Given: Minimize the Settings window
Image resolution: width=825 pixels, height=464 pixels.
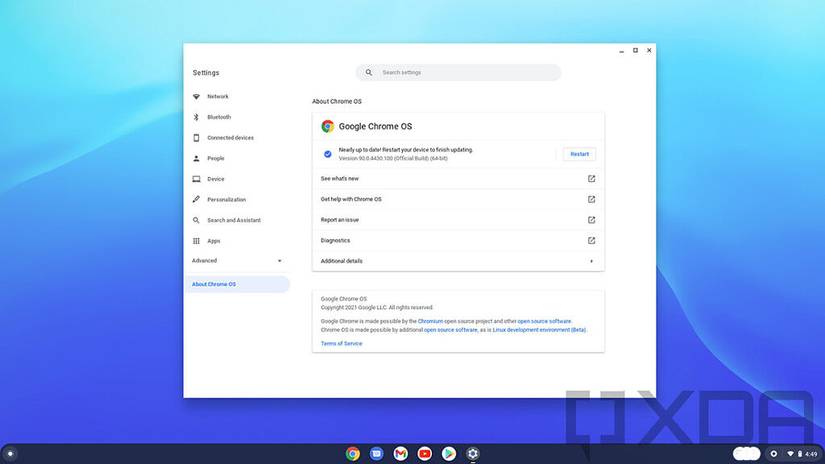Looking at the screenshot, I should point(621,51).
